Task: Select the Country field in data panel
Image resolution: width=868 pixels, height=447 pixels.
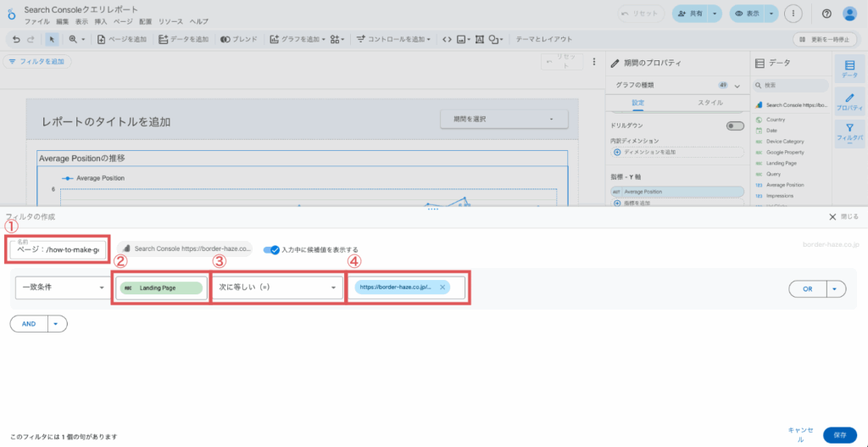Action: tap(776, 120)
